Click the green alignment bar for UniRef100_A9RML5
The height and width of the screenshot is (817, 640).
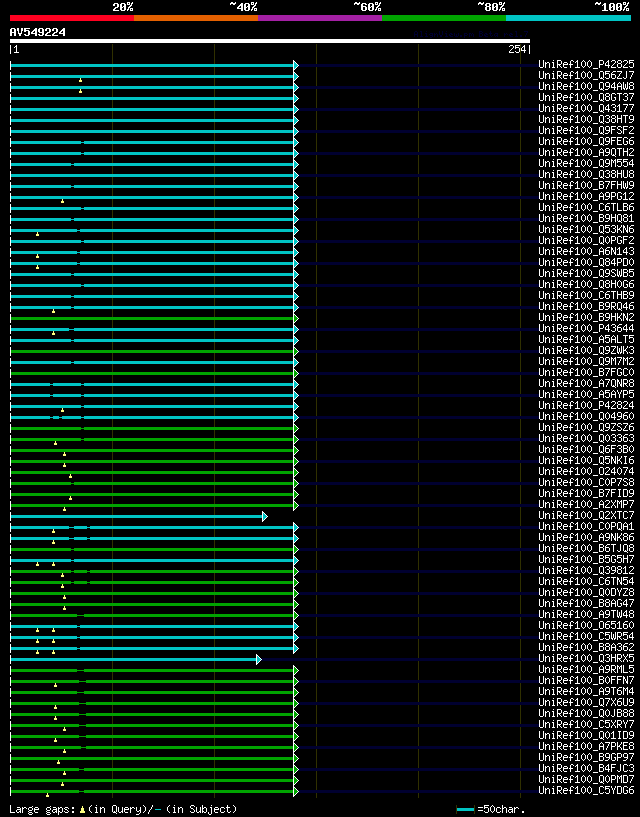tap(152, 671)
